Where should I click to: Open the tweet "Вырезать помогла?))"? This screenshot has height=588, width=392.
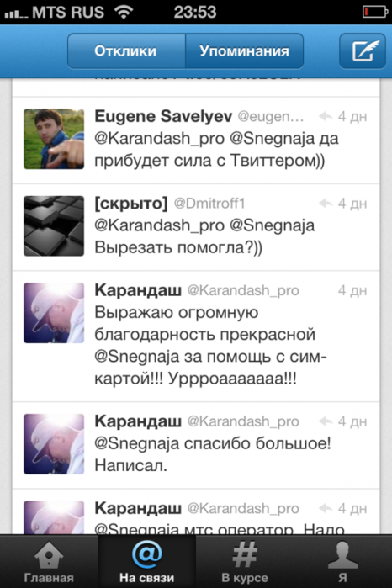pyautogui.click(x=196, y=227)
